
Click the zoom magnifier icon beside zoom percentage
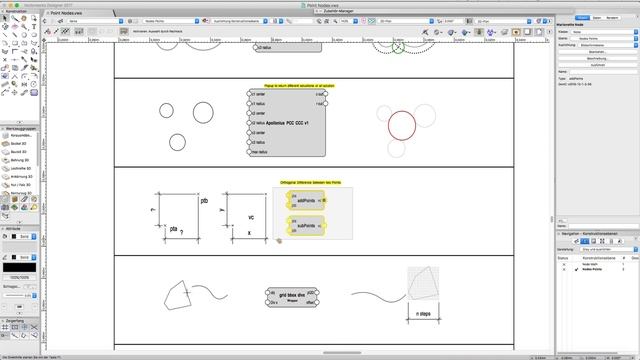click(335, 21)
